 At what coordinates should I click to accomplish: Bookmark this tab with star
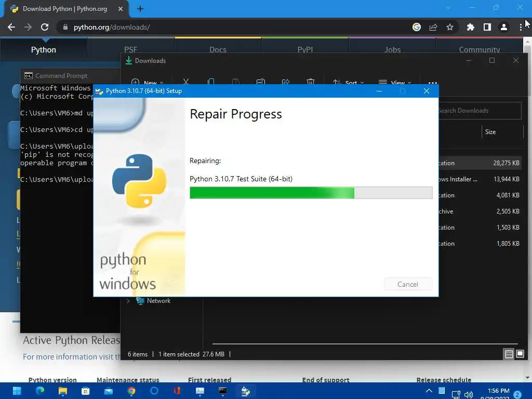click(x=450, y=27)
